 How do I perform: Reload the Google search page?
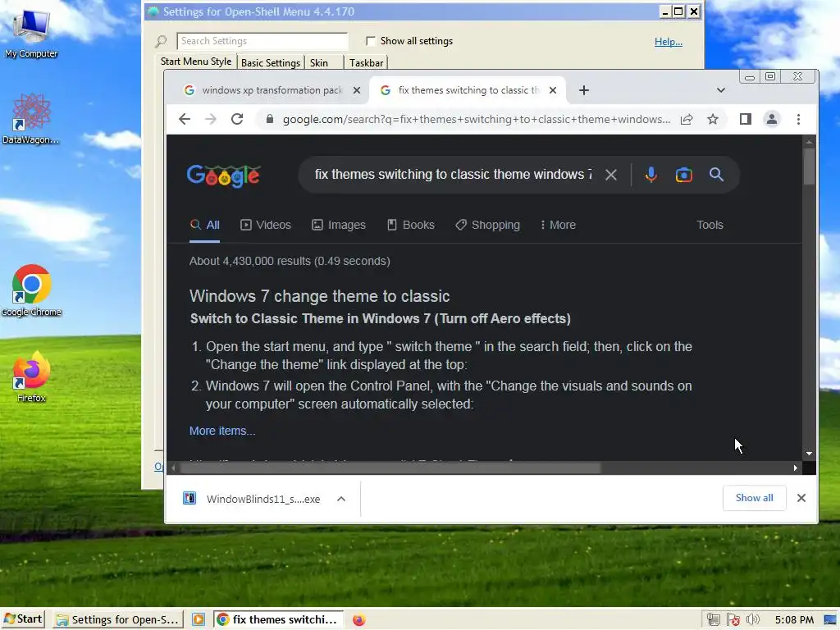click(x=237, y=119)
